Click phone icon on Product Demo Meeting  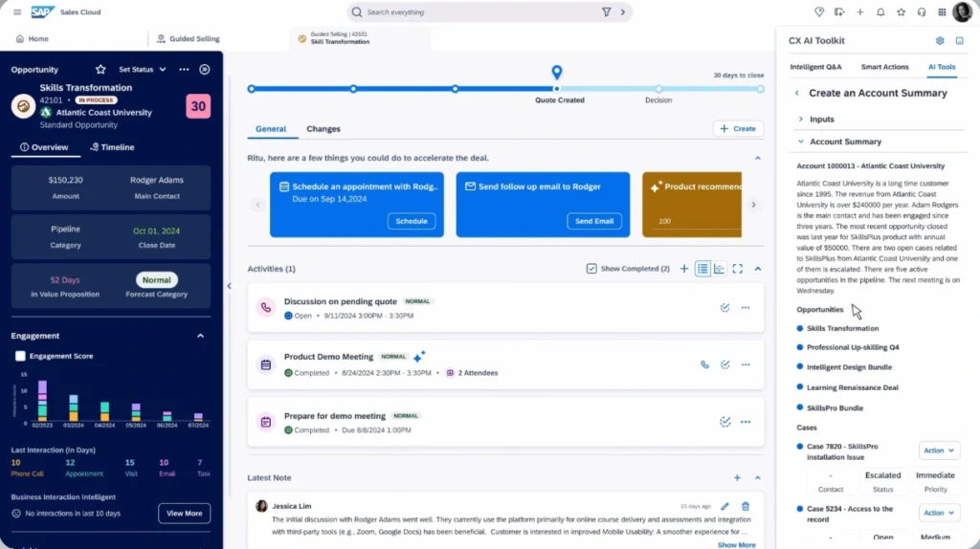(x=704, y=364)
